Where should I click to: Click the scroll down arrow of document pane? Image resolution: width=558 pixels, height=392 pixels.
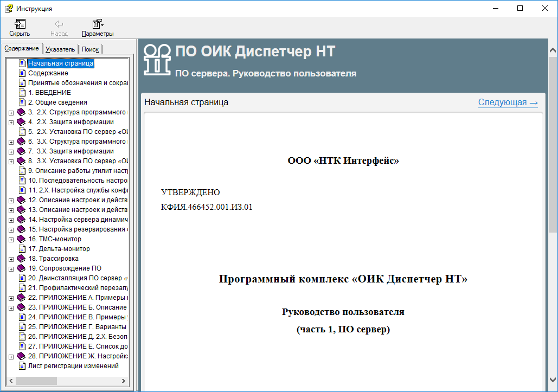(553, 380)
